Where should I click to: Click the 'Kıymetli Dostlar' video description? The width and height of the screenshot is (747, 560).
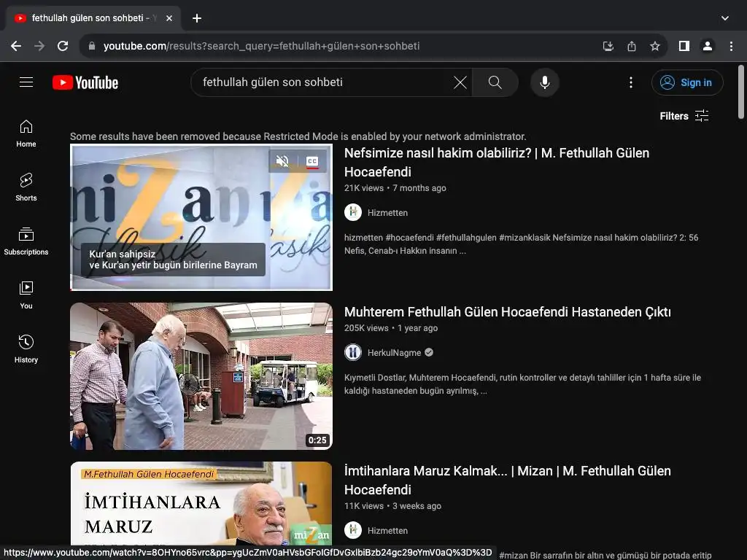[x=522, y=384]
